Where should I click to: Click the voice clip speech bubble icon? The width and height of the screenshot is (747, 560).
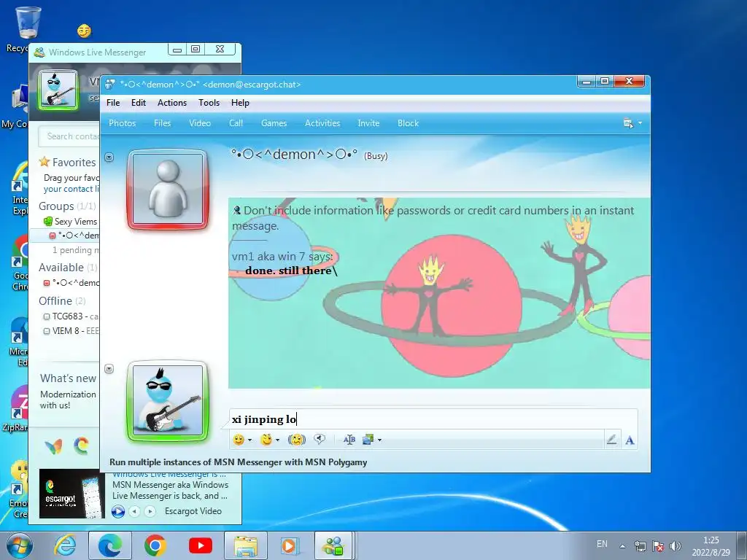[320, 439]
